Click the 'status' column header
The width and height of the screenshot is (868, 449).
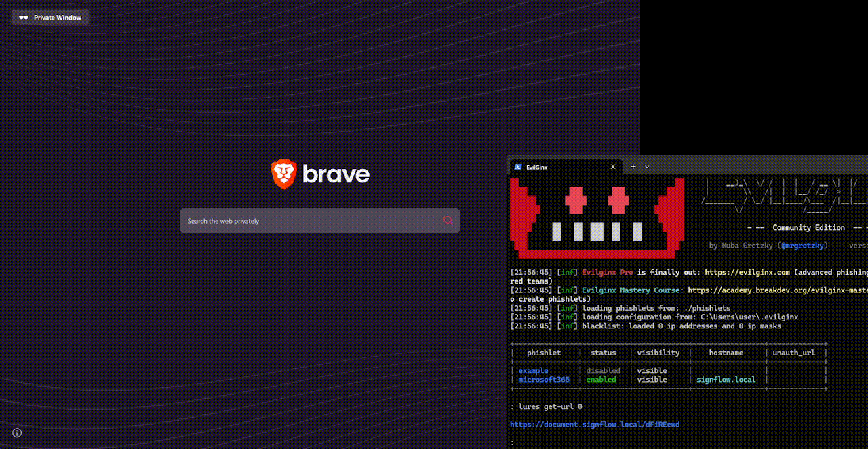tap(604, 353)
